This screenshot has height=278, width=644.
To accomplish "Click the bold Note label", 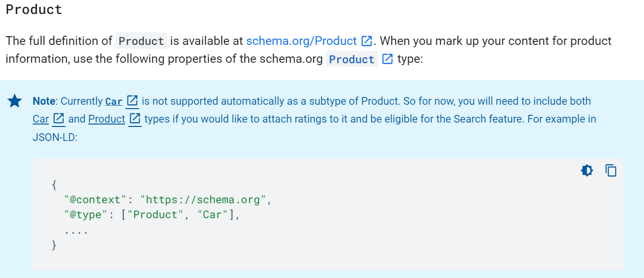I will pos(44,101).
